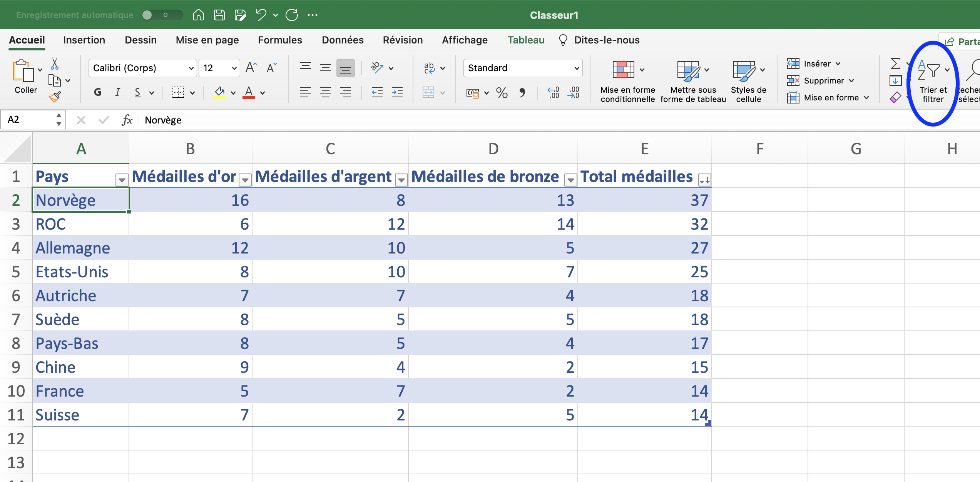The image size is (980, 482).
Task: Undo the last action
Action: coord(261,15)
